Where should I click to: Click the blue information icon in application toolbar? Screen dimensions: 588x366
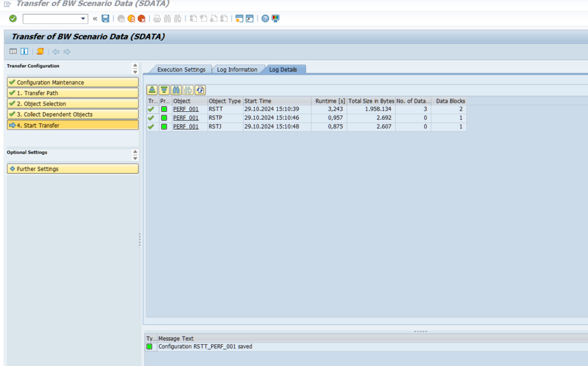pos(24,52)
